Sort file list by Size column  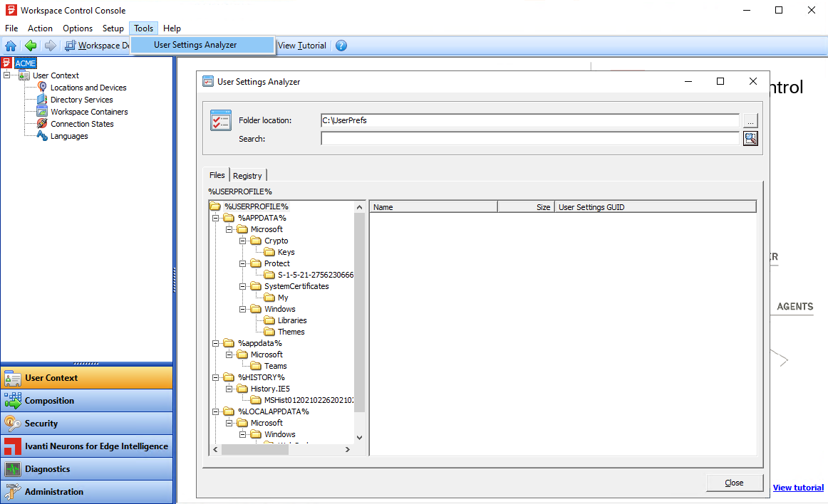pos(526,207)
